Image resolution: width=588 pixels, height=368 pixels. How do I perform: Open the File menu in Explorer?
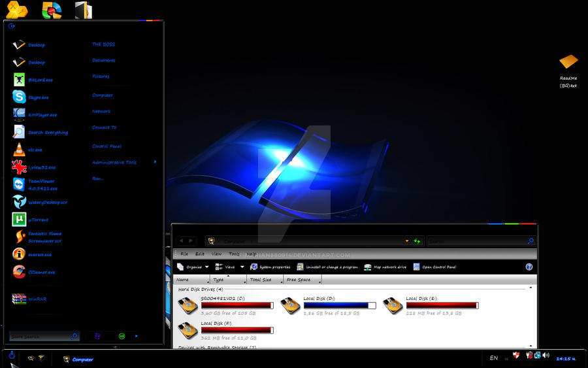coord(184,254)
